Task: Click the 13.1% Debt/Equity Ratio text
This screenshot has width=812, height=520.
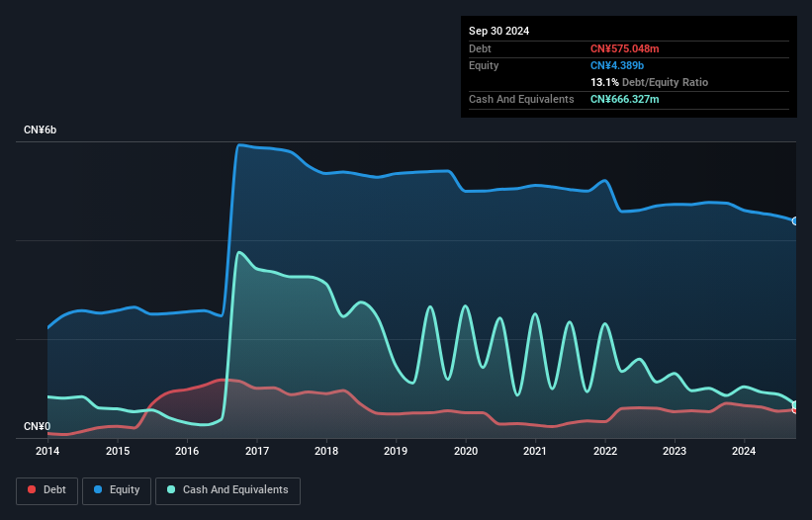Action: click(x=649, y=82)
